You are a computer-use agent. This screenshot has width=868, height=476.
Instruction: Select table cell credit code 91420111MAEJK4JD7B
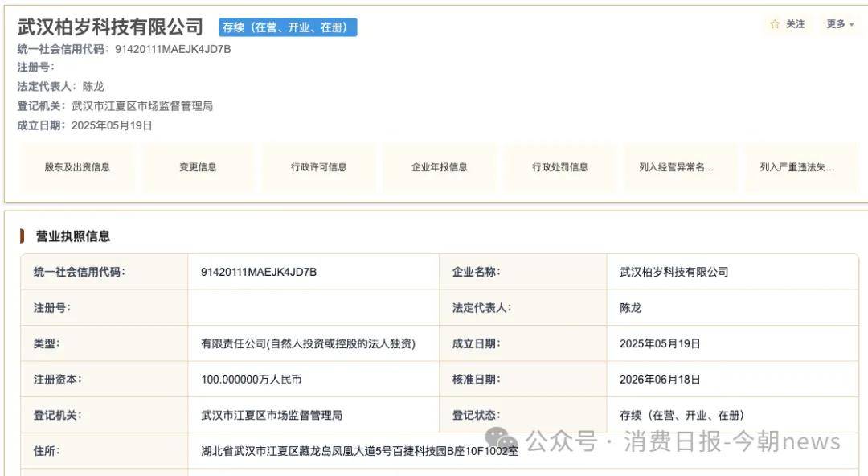[259, 272]
